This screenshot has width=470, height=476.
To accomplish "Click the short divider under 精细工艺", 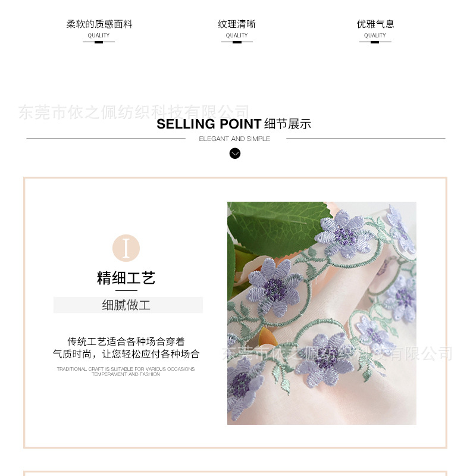I will [x=126, y=290].
